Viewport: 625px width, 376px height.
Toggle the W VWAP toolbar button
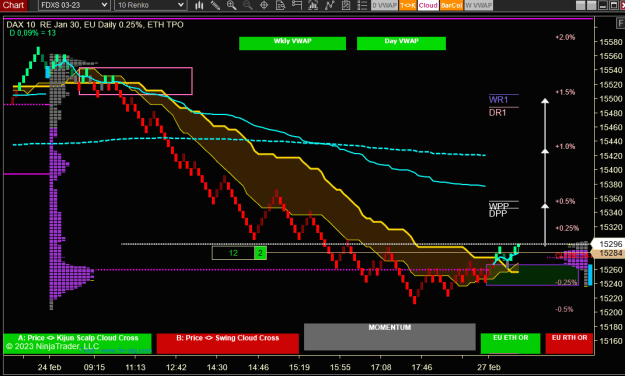[478, 5]
